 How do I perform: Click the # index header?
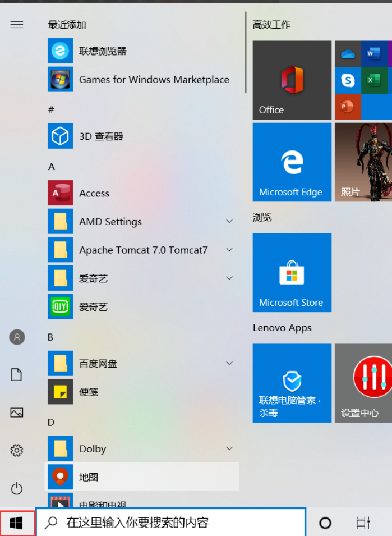51,109
